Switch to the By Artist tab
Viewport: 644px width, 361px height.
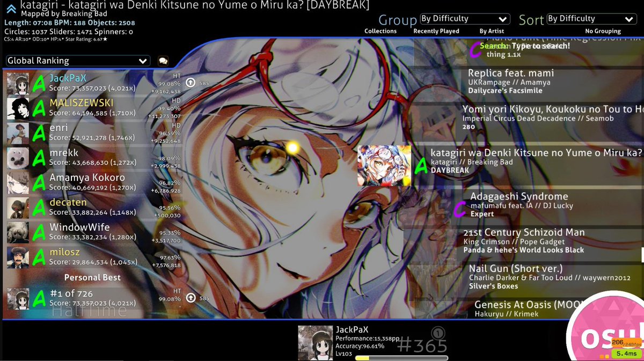pyautogui.click(x=492, y=32)
